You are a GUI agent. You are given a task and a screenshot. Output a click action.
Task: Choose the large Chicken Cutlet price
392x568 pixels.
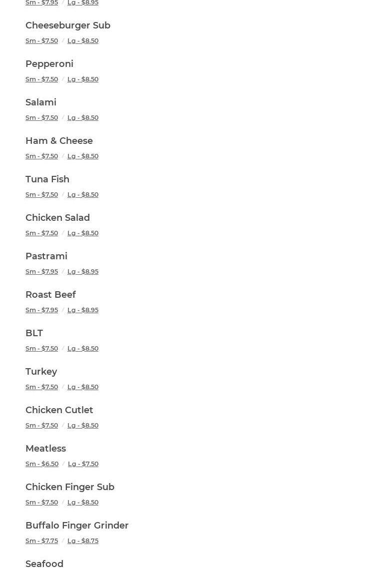[83, 426]
